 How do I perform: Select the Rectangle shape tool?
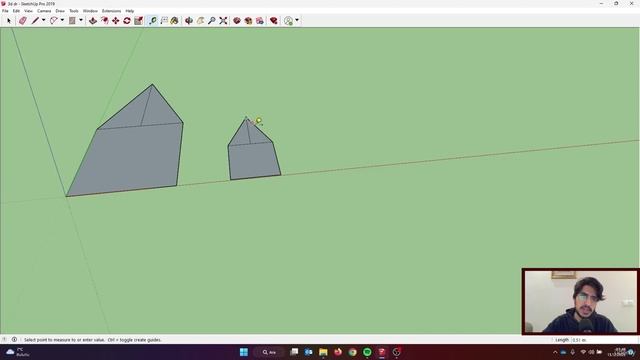tap(72, 20)
